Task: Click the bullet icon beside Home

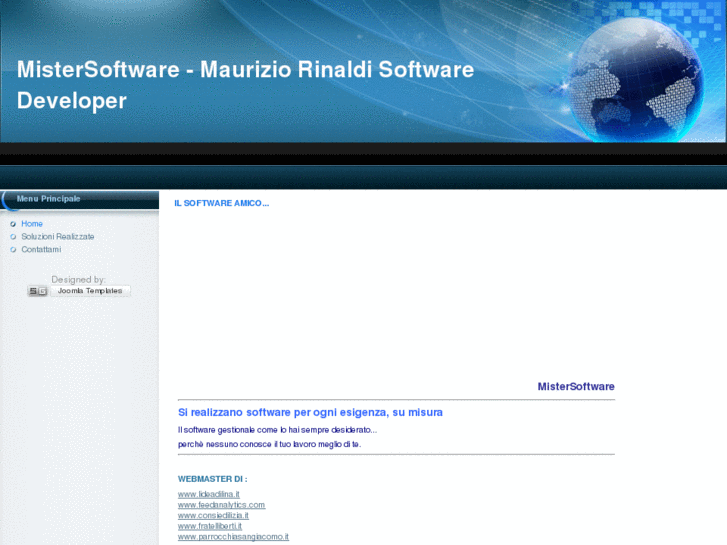Action: click(x=13, y=224)
